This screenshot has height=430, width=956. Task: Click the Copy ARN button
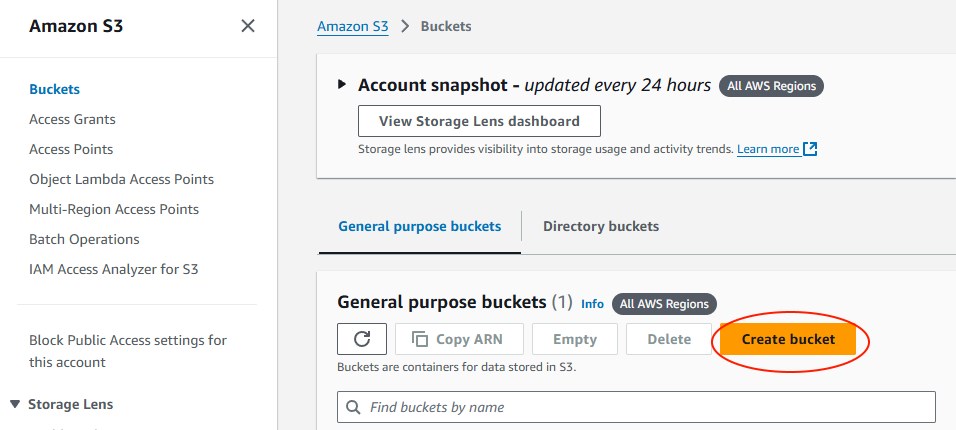point(459,339)
